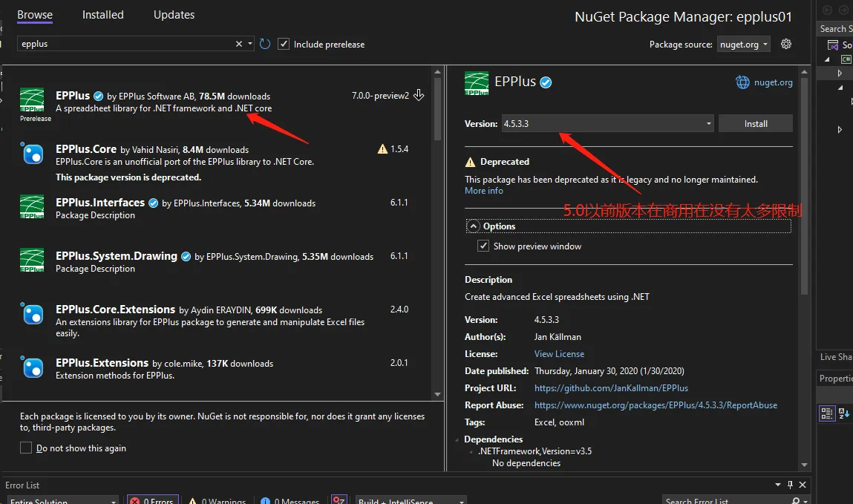Click the globe icon beside nuget.org link
Screen dimensions: 853x504
[x=742, y=82]
